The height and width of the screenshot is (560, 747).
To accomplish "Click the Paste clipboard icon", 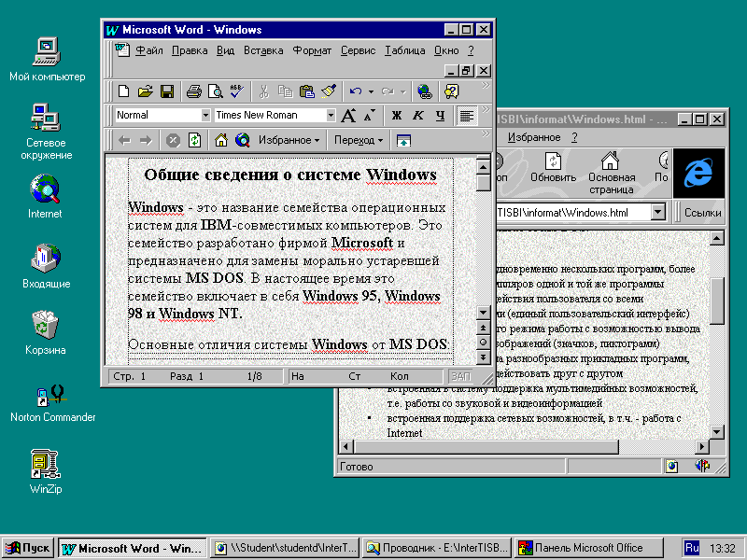I will point(306,91).
